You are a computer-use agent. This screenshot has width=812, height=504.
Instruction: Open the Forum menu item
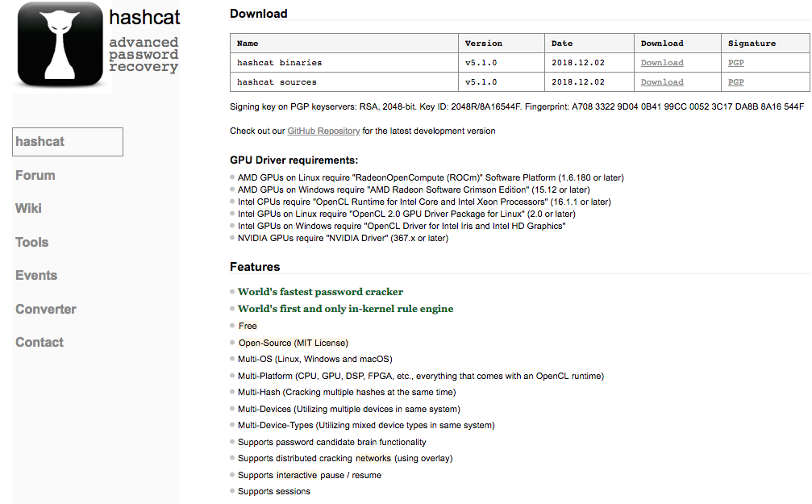(x=35, y=176)
